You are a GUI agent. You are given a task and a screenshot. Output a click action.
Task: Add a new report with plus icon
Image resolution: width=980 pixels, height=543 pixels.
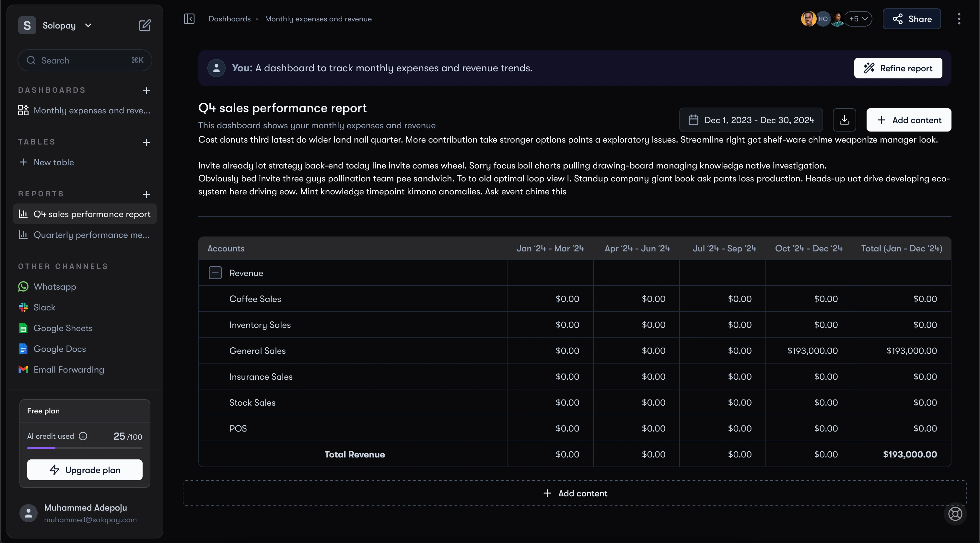point(146,194)
